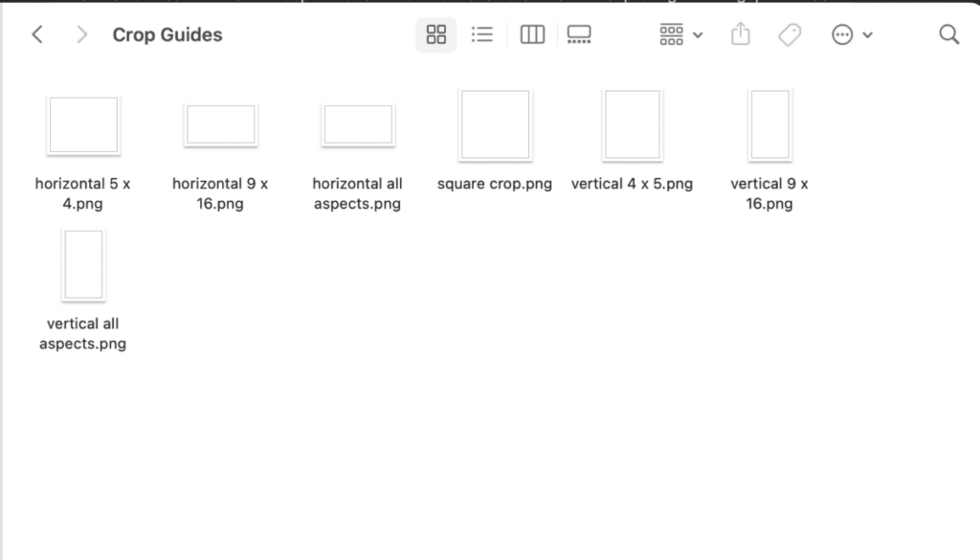Open the Finder search field
Screen dimensions: 980x560
coord(948,34)
